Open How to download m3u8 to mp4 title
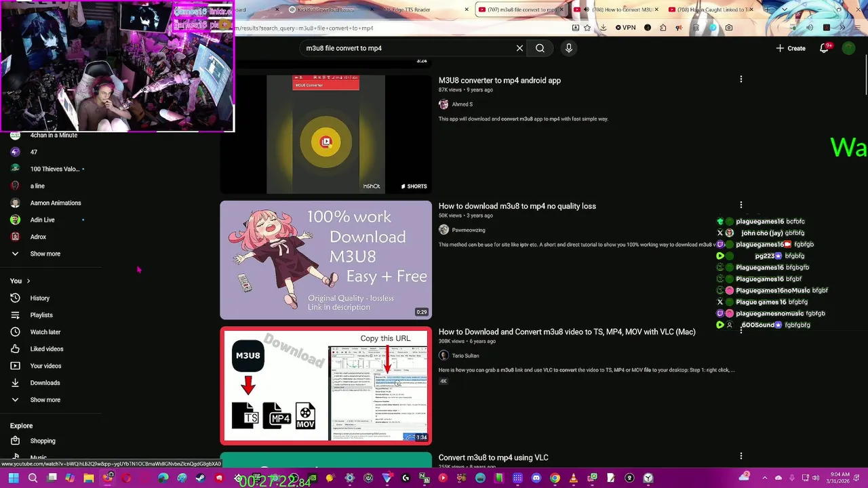 517,206
